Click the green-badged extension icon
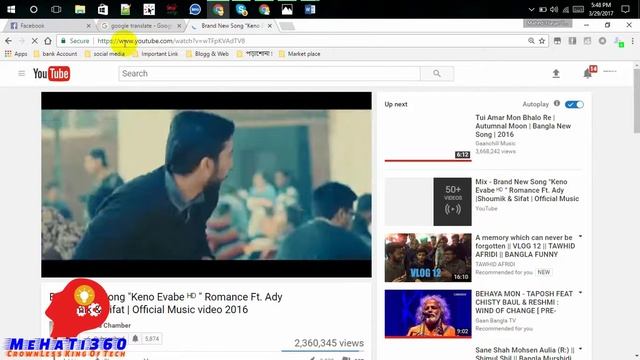Viewport: 640px width, 360px height. pyautogui.click(x=619, y=42)
